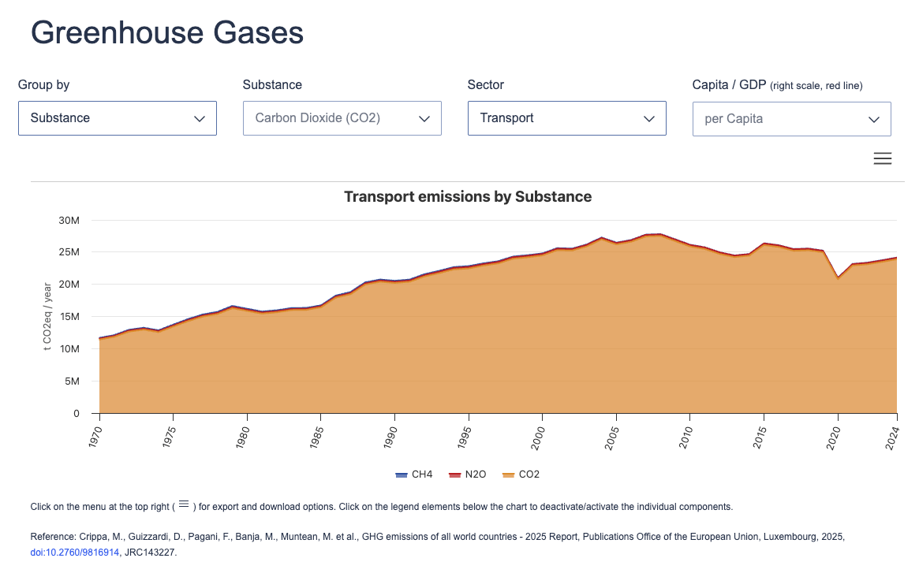The width and height of the screenshot is (919, 588).
Task: Click the Greenhouse Gases page heading
Action: [166, 33]
